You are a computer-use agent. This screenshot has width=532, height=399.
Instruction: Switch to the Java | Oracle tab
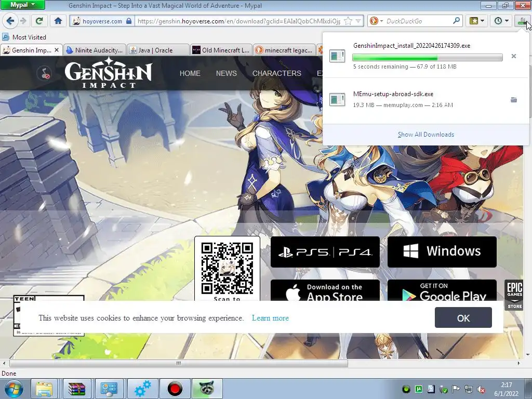click(x=158, y=50)
